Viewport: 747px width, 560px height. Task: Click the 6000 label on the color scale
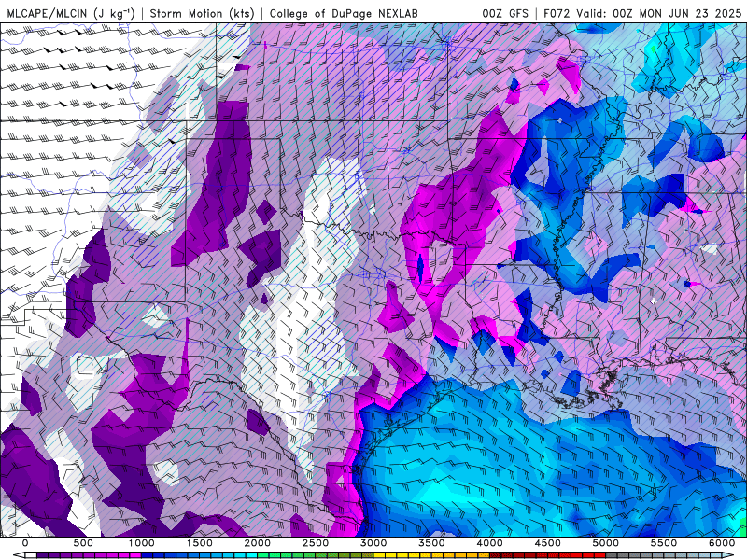(722, 543)
